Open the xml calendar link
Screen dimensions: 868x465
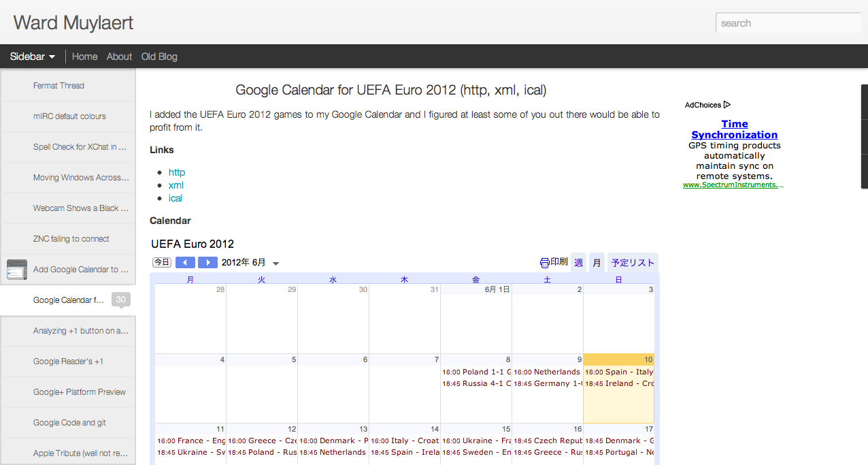pos(176,185)
